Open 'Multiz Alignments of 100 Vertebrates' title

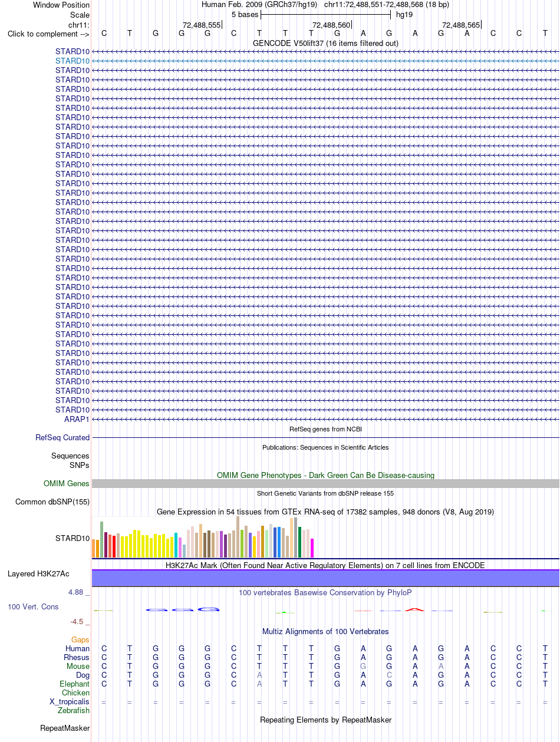tap(325, 632)
